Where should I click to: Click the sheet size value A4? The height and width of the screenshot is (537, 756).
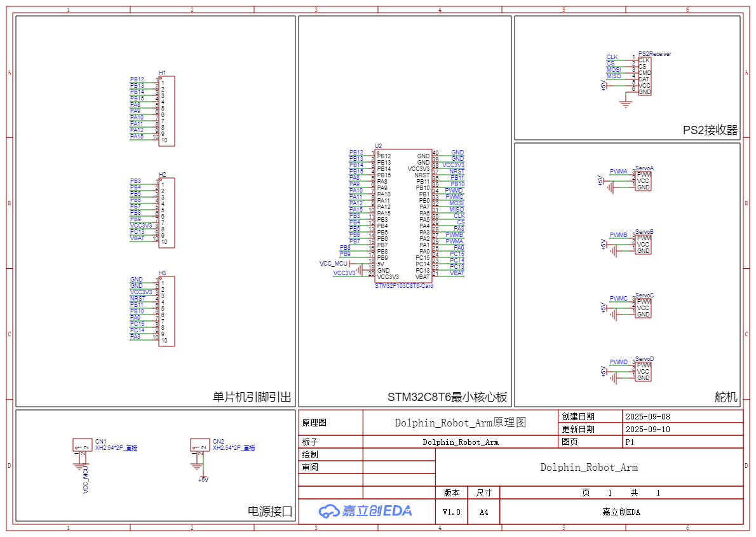(483, 512)
